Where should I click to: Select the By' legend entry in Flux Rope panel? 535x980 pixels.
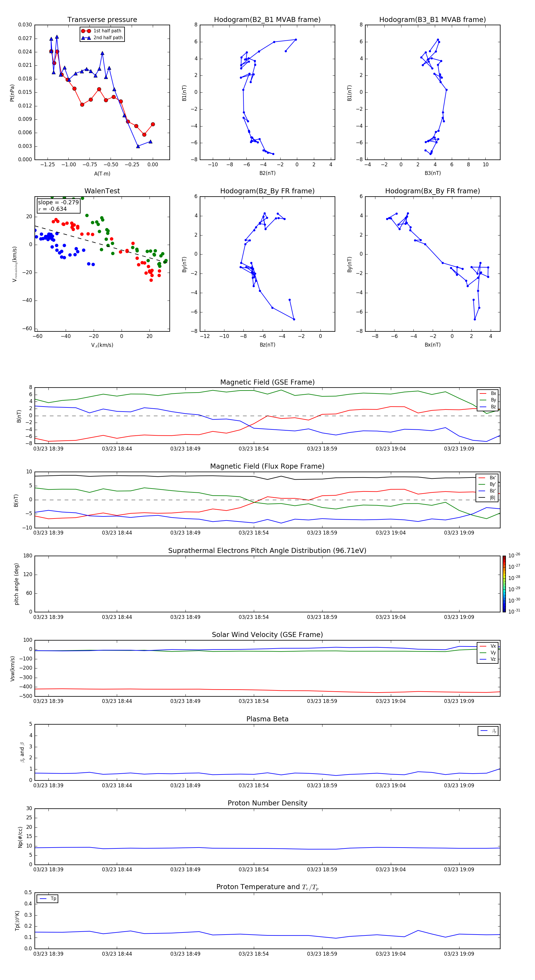487,484
